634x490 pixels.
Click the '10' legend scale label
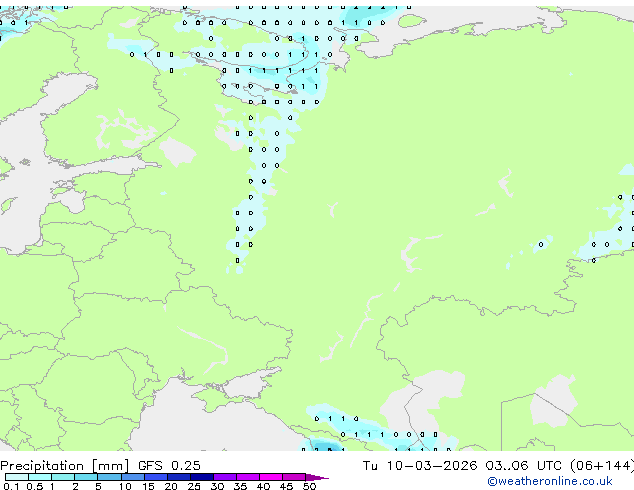click(125, 486)
